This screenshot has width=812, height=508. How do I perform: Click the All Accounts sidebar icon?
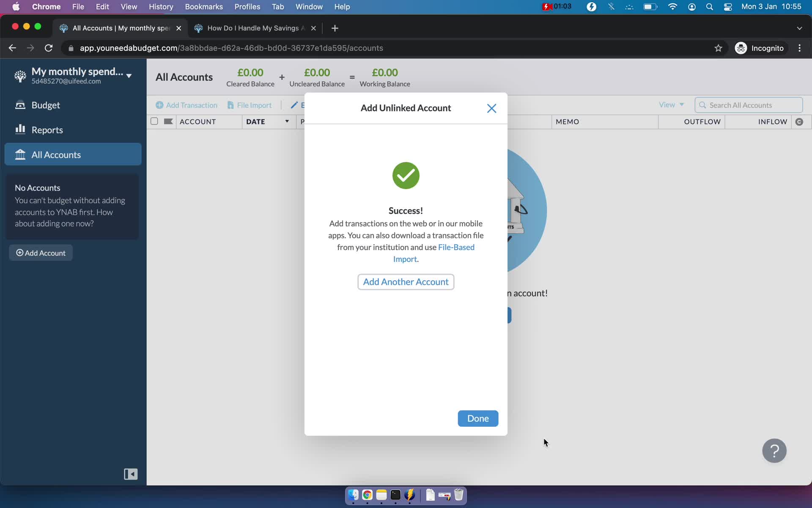(x=20, y=155)
